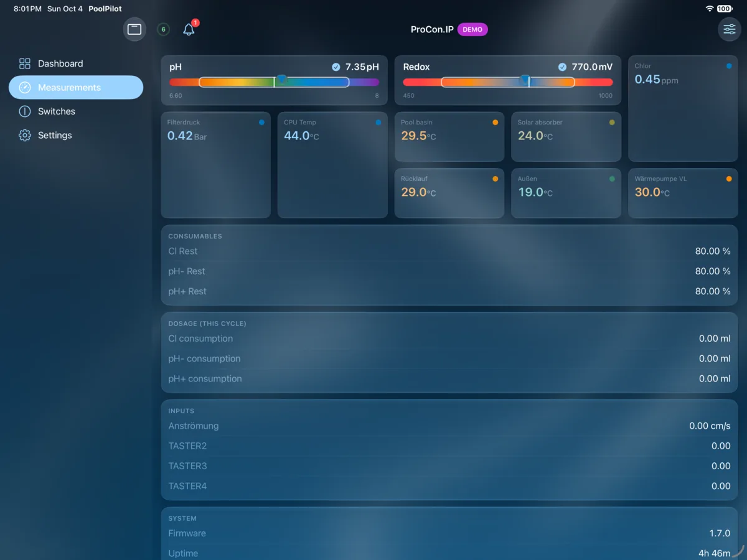Toggle the sidebar panel icon
This screenshot has height=560, width=747.
click(134, 29)
